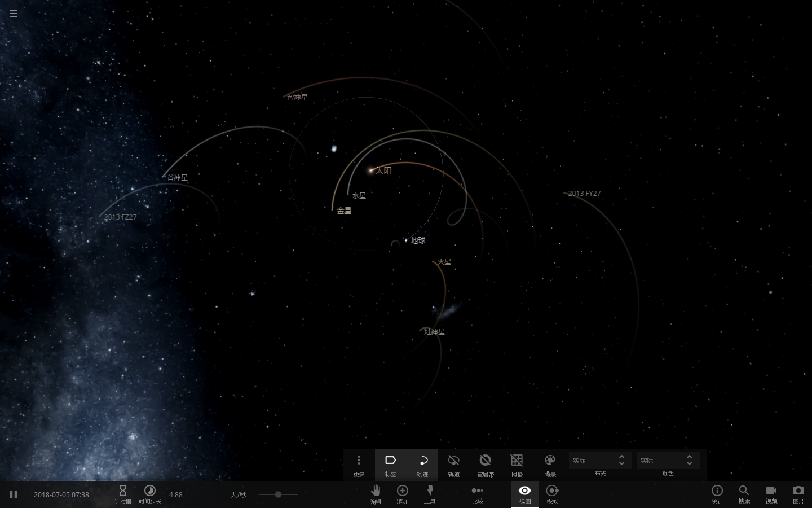Open the 添加 add object panel

pos(403,494)
